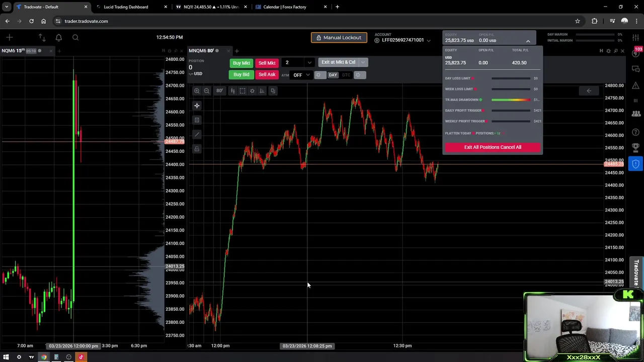
Task: Open module settings gear in right chart header
Action: click(608, 51)
